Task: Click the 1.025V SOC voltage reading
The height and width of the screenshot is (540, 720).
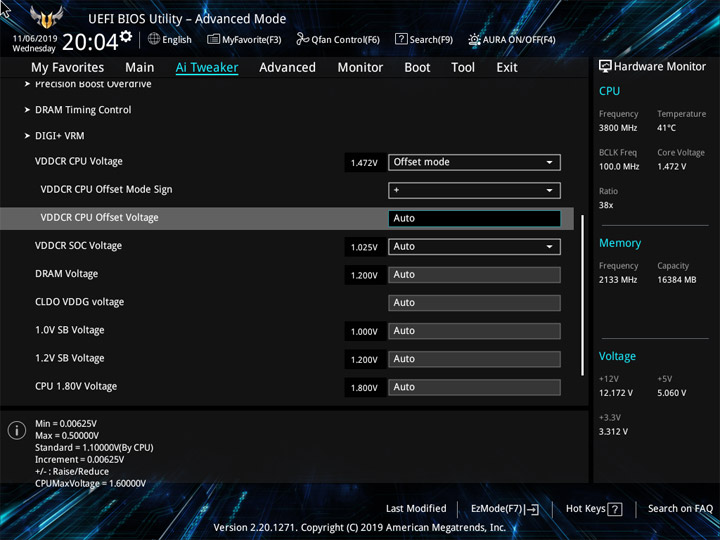Action: click(x=364, y=248)
